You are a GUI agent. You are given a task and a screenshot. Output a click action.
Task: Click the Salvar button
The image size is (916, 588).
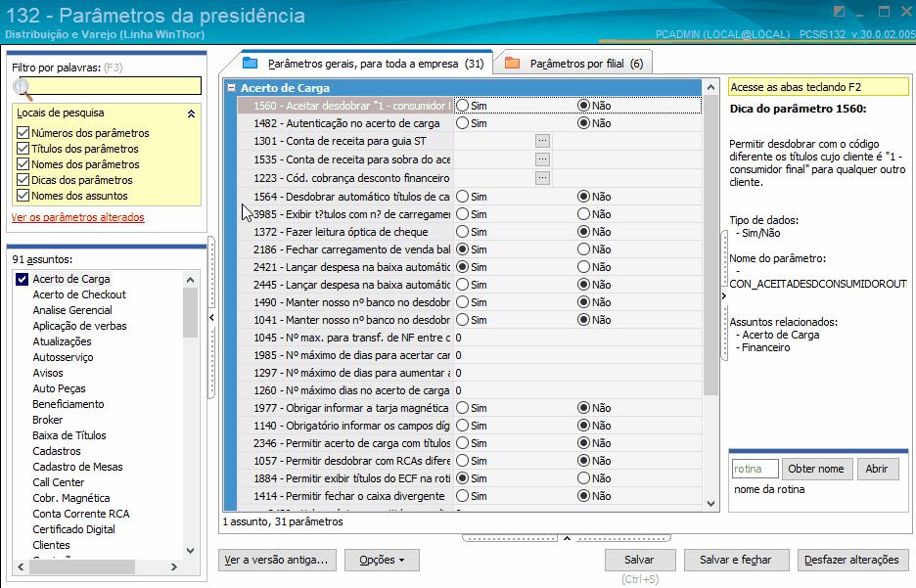tap(640, 560)
